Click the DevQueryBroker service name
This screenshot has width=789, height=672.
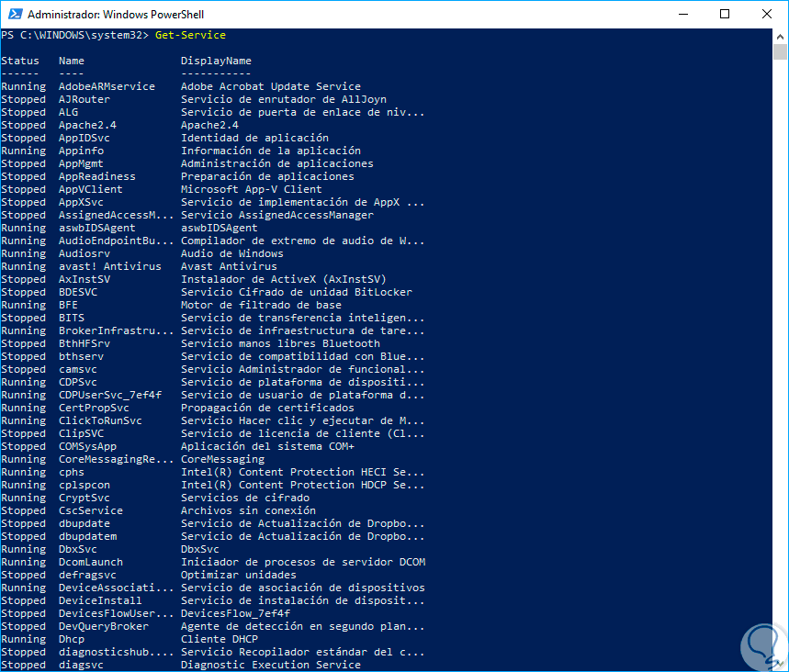(104, 627)
